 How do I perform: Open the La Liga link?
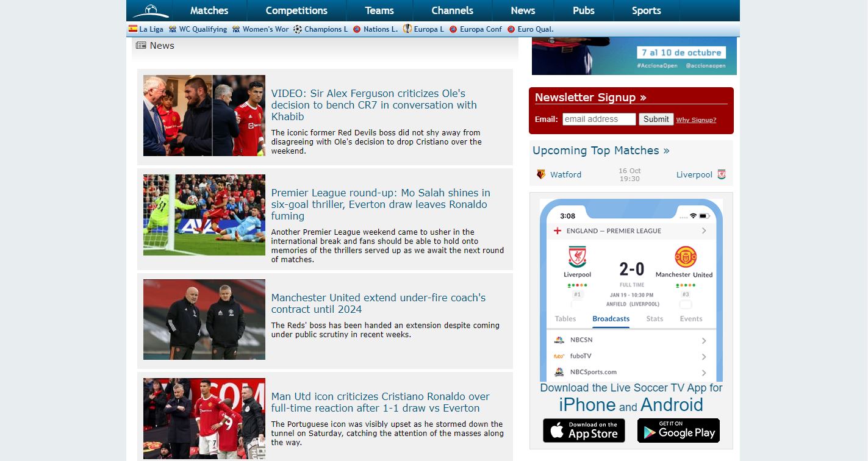tap(151, 29)
